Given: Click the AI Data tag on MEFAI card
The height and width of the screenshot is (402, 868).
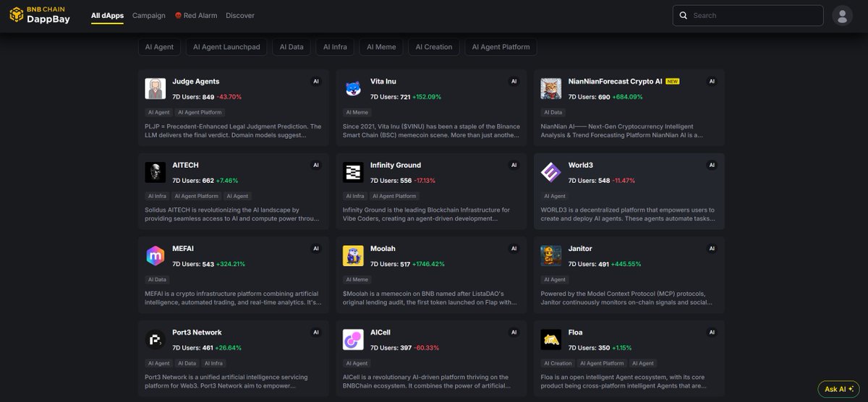Looking at the screenshot, I should coord(158,280).
